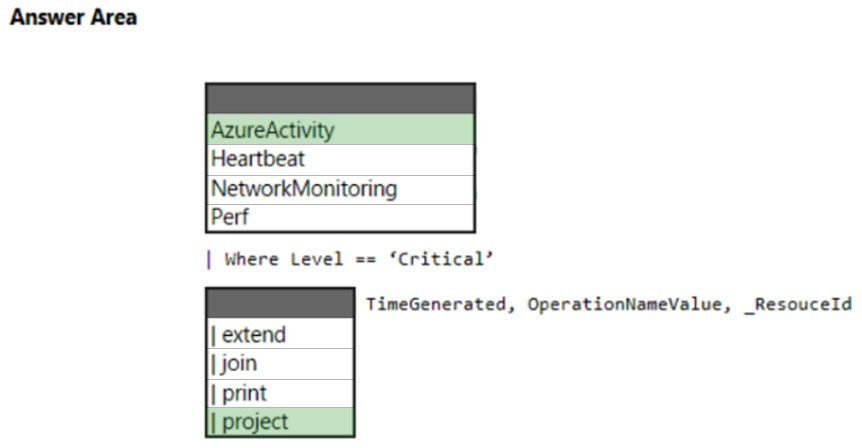This screenshot has width=862, height=448.
Task: Choose the | extend operator
Action: click(x=280, y=334)
